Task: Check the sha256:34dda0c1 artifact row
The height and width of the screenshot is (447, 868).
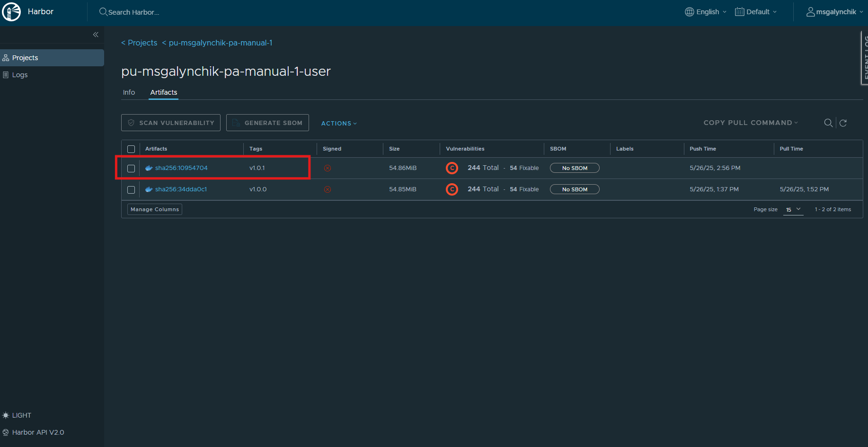Action: click(131, 190)
